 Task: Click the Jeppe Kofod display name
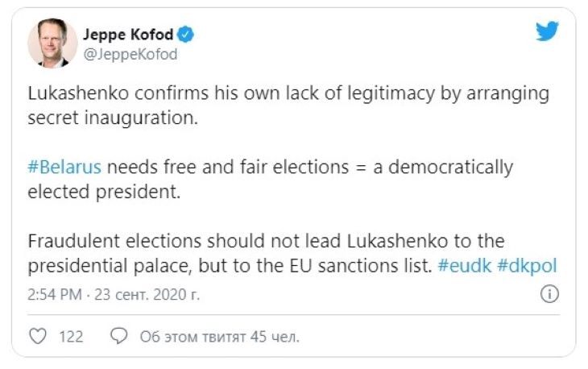[x=129, y=35]
